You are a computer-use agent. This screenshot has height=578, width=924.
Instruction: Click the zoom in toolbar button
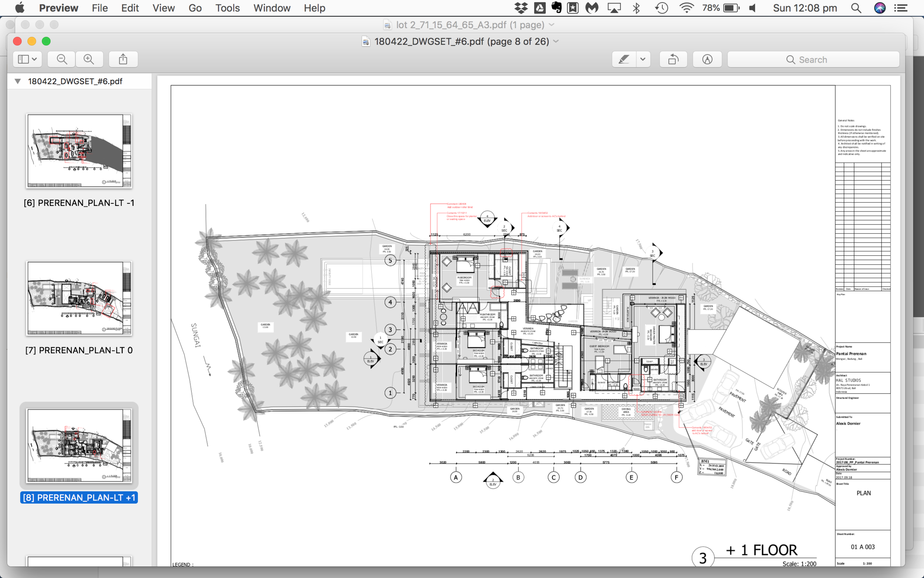click(89, 59)
